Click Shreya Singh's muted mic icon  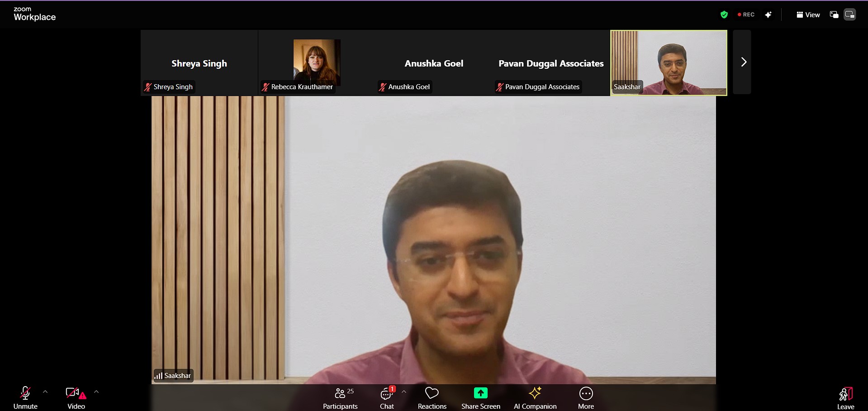[x=148, y=87]
